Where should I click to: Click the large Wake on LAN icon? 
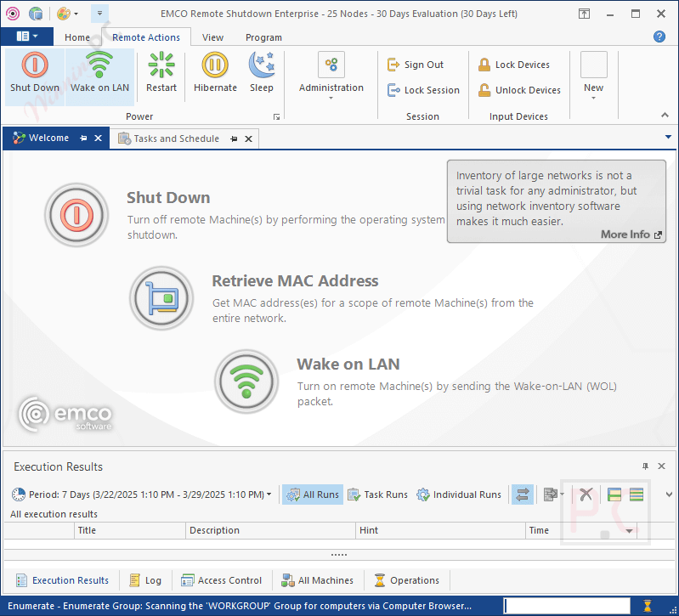246,381
